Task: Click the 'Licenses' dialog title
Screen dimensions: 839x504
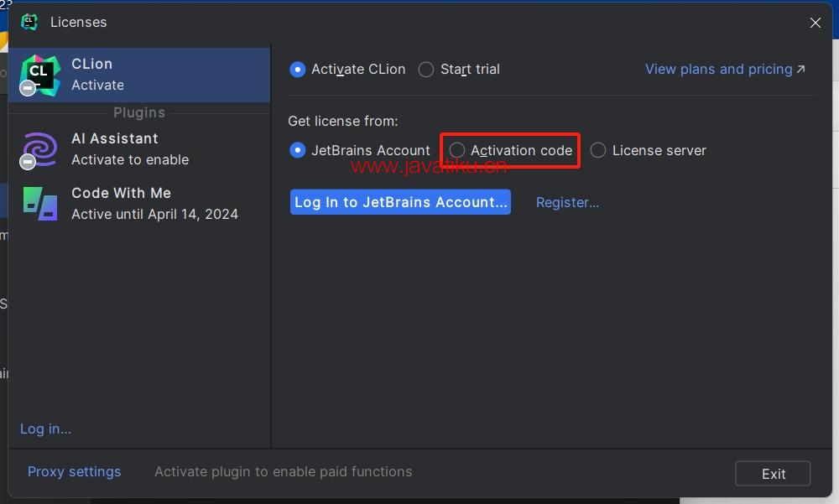Action: (79, 23)
